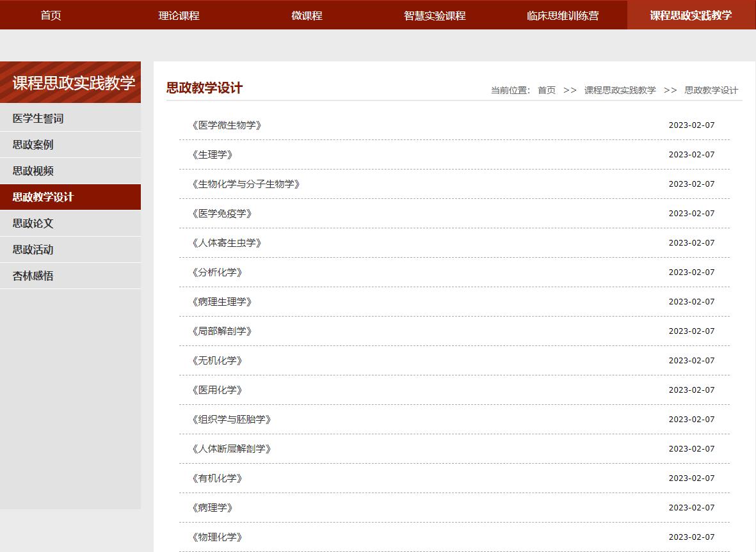Open the 首页 navigation tab

click(x=51, y=15)
